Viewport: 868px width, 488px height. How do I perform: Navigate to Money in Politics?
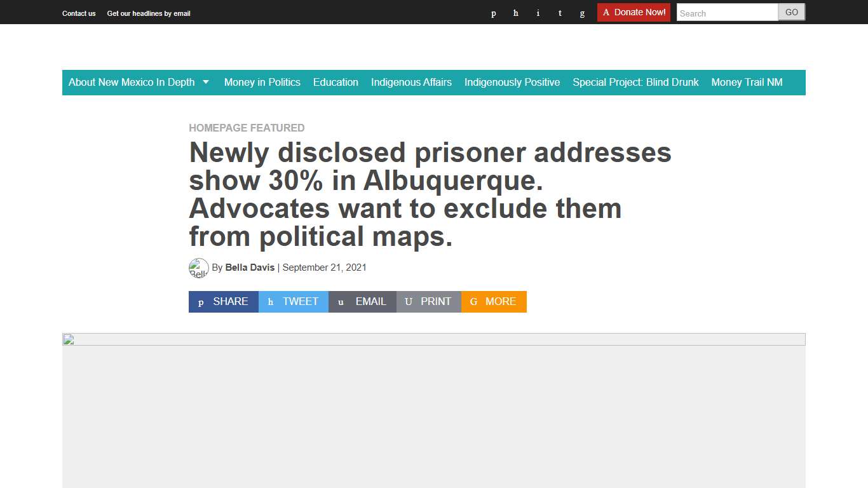[262, 83]
